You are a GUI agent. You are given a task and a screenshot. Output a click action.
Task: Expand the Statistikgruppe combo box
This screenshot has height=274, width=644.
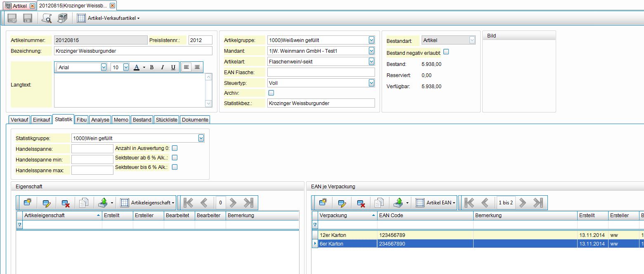click(x=201, y=138)
